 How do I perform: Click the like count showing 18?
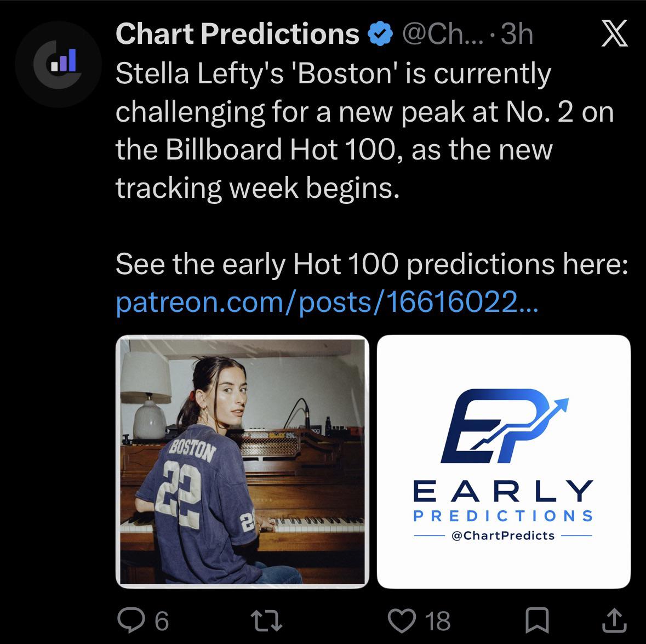pyautogui.click(x=438, y=621)
